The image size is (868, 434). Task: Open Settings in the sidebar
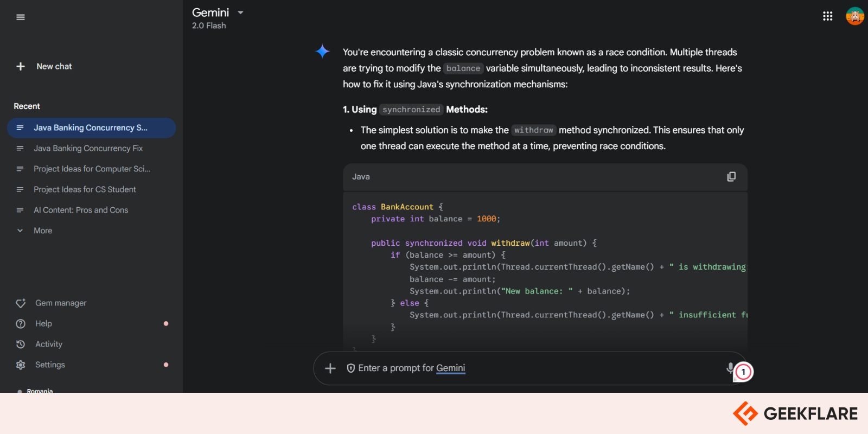50,365
